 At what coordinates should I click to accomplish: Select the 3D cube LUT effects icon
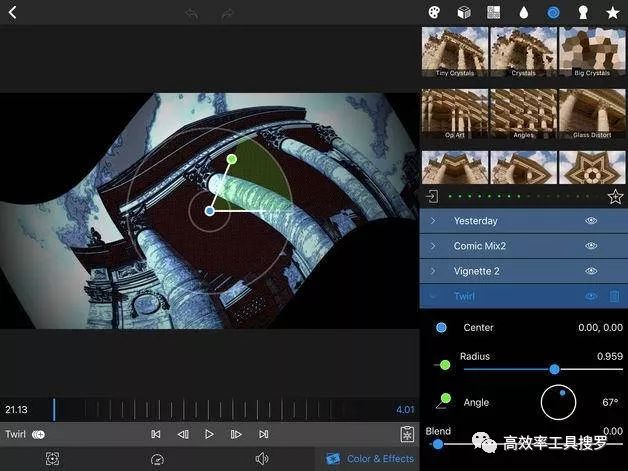coord(464,13)
